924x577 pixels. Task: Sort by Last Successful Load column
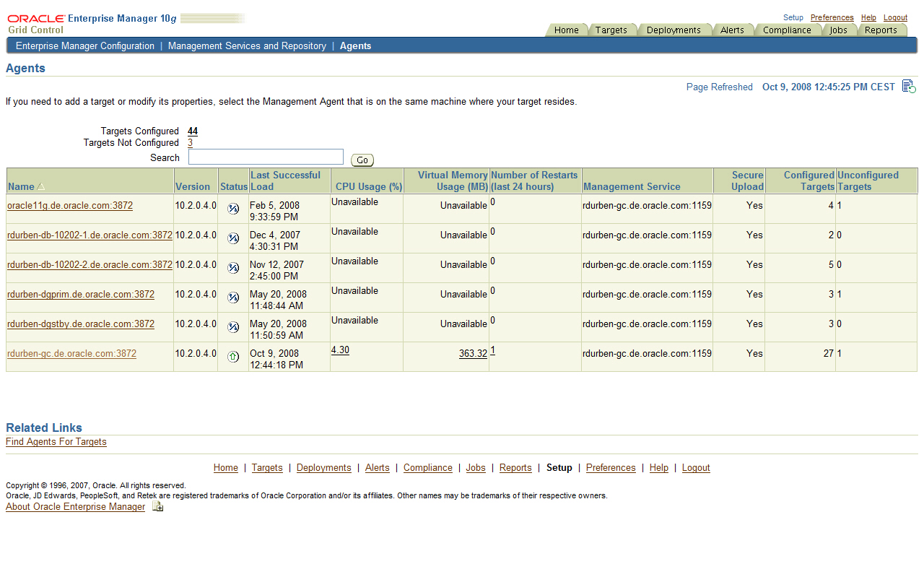tap(285, 181)
